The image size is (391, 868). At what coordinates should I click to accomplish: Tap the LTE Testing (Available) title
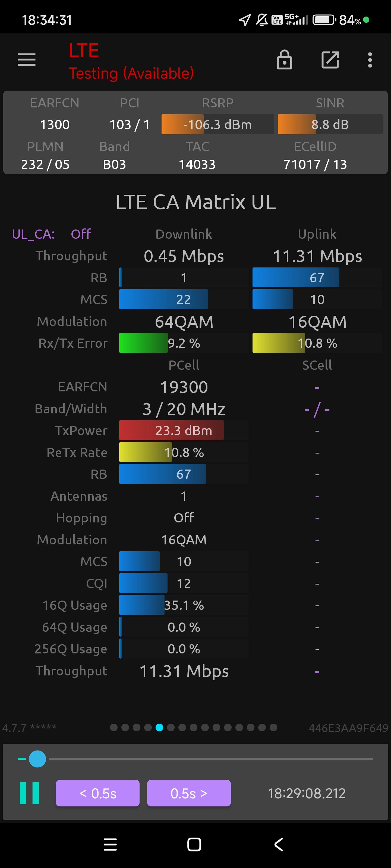coord(131,62)
